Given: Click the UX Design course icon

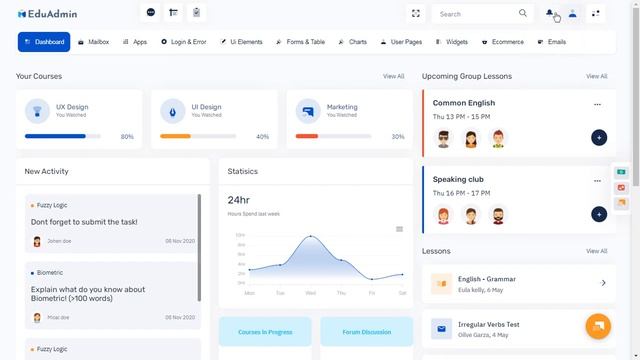Looking at the screenshot, I should pyautogui.click(x=37, y=111).
